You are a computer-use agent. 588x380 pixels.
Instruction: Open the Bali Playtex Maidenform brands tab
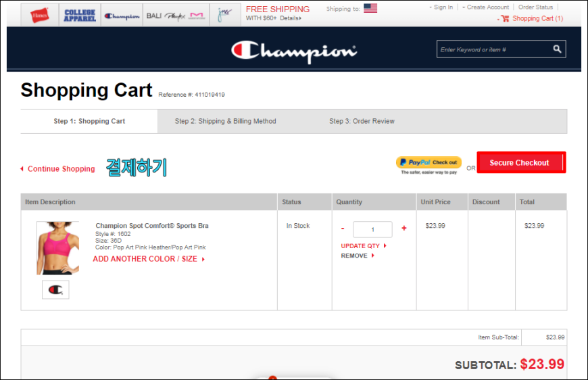176,16
